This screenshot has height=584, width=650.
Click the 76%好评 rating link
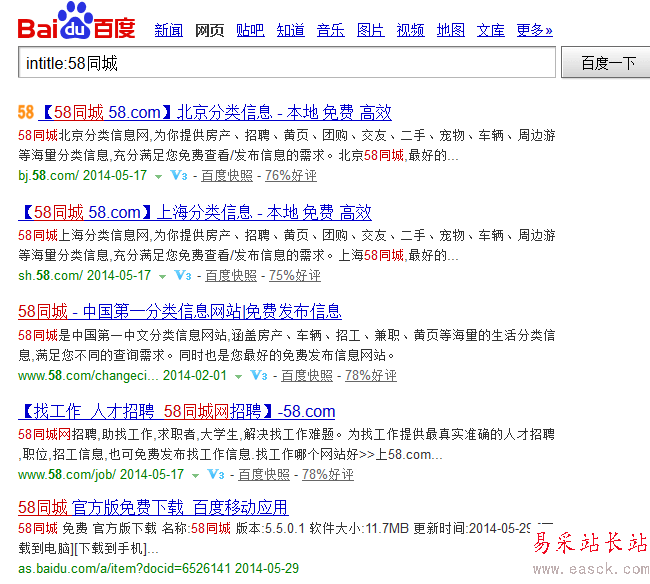click(291, 176)
